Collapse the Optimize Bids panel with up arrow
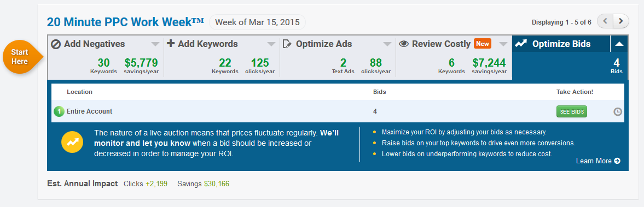 click(619, 44)
